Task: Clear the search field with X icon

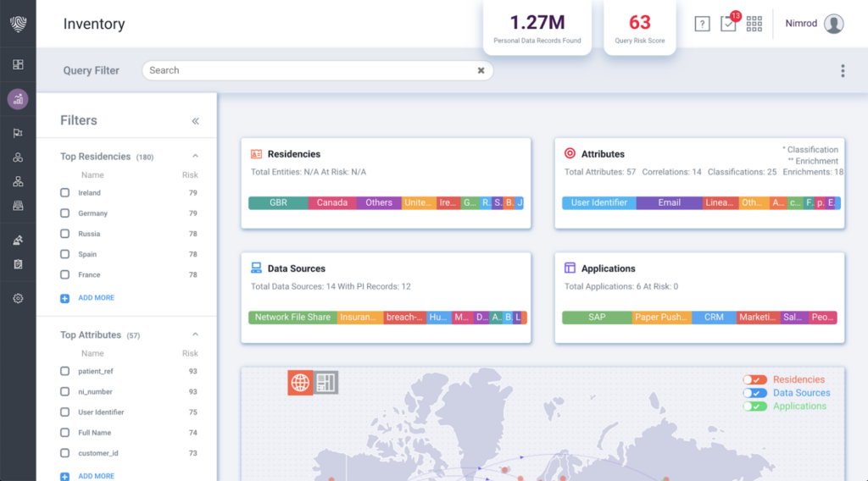Action: 481,71
